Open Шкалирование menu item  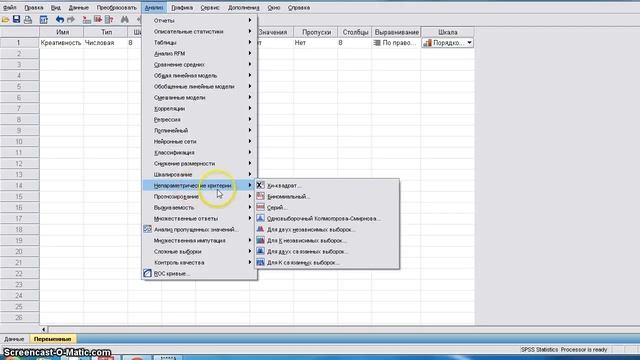pyautogui.click(x=199, y=174)
